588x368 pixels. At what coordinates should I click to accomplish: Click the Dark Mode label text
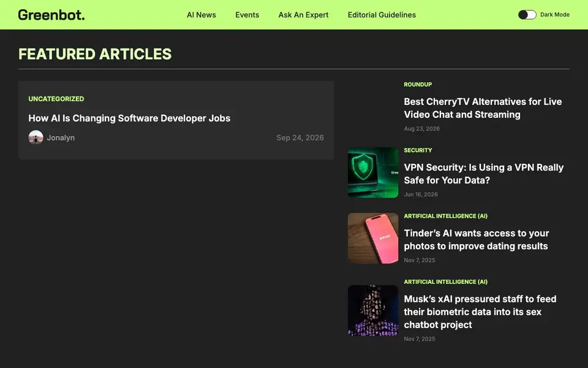click(x=555, y=15)
